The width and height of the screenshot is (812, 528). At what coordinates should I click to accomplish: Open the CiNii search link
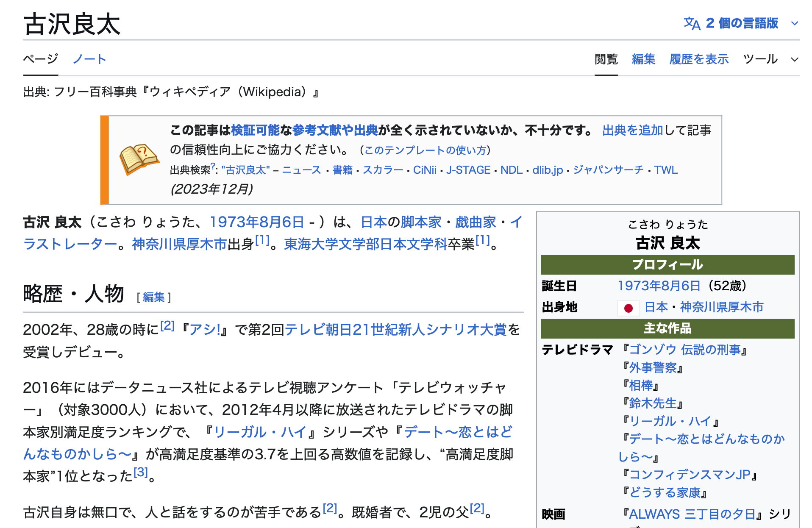click(425, 170)
